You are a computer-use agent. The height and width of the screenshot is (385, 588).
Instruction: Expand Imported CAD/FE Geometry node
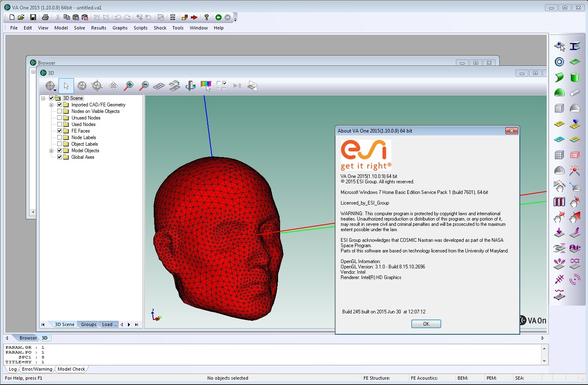pyautogui.click(x=52, y=105)
